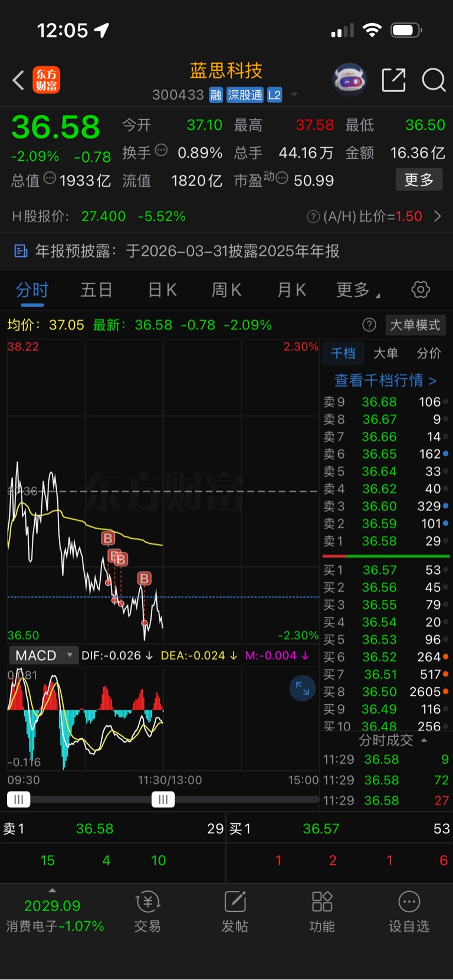Open the robot AI assistant avatar
Screen dimensions: 453x980
pyautogui.click(x=350, y=80)
